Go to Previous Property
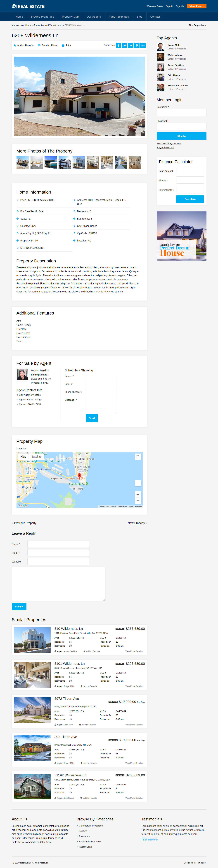Screen dimensions: 218x868 click(24, 523)
